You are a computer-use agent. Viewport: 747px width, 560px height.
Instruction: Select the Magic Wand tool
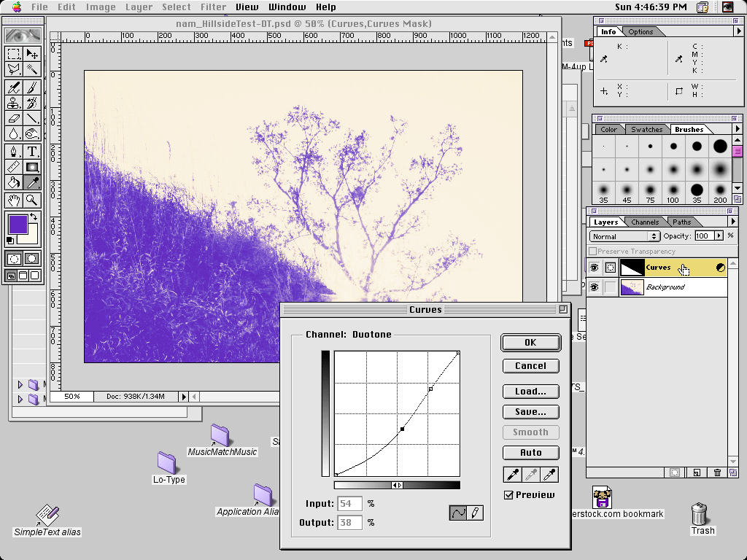[x=32, y=69]
